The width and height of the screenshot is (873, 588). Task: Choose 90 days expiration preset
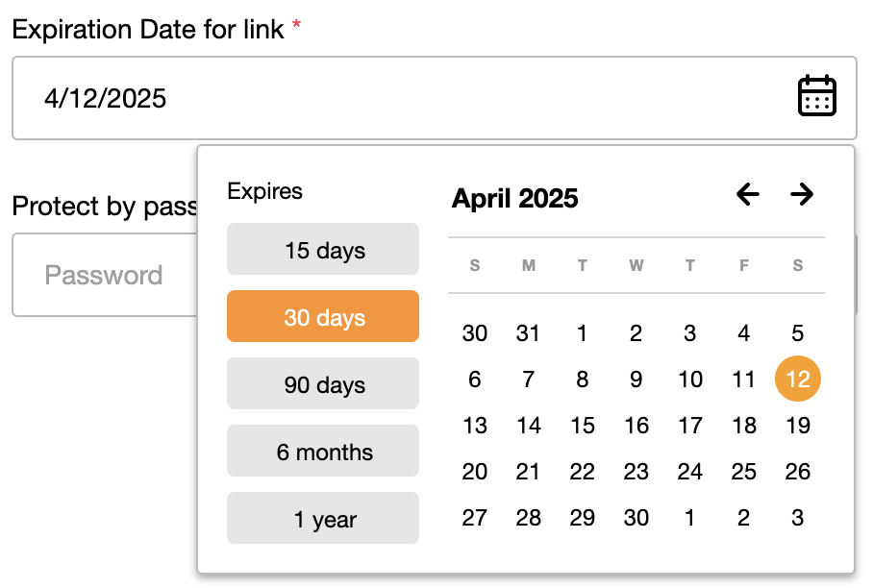(x=323, y=384)
